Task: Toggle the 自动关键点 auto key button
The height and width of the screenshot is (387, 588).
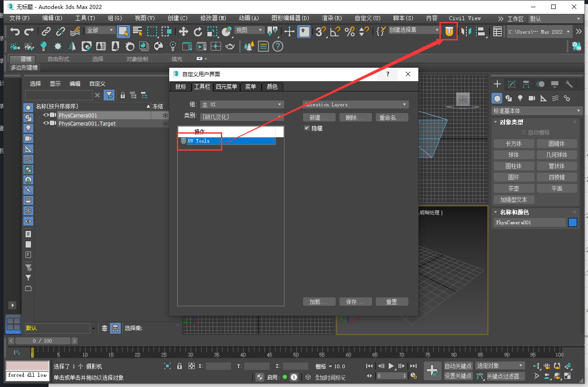Action: [458, 366]
